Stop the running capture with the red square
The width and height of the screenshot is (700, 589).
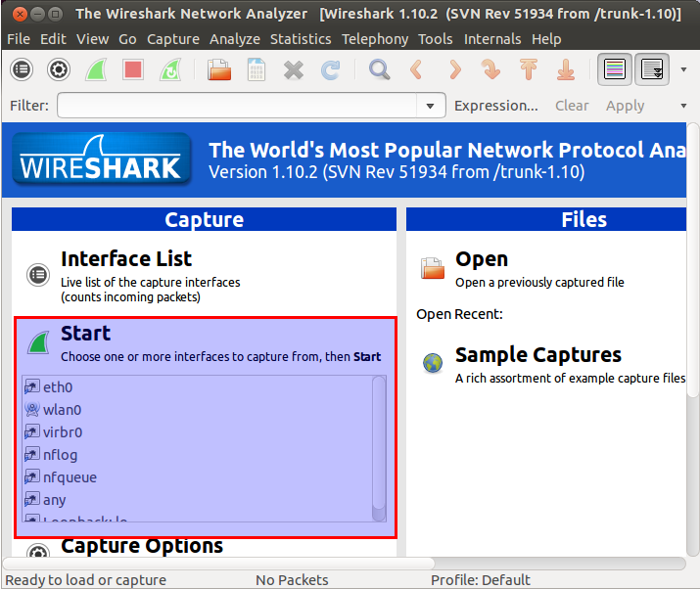point(133,69)
